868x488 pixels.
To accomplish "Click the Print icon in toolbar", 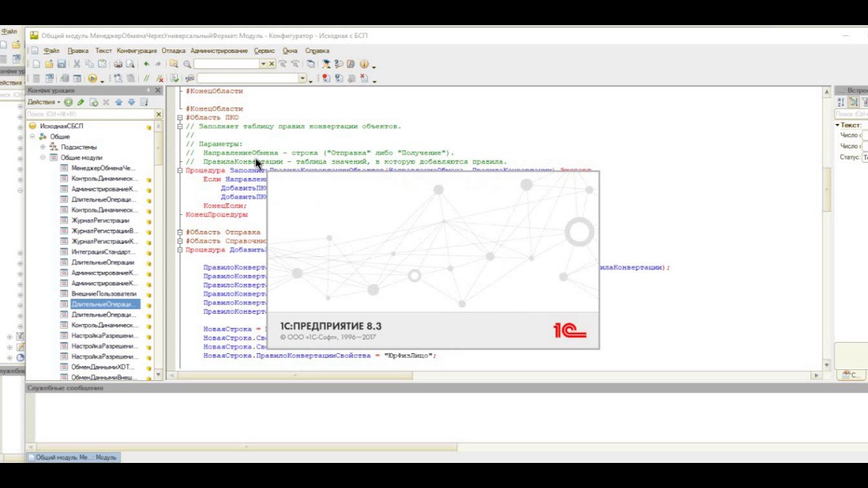I will pos(118,64).
